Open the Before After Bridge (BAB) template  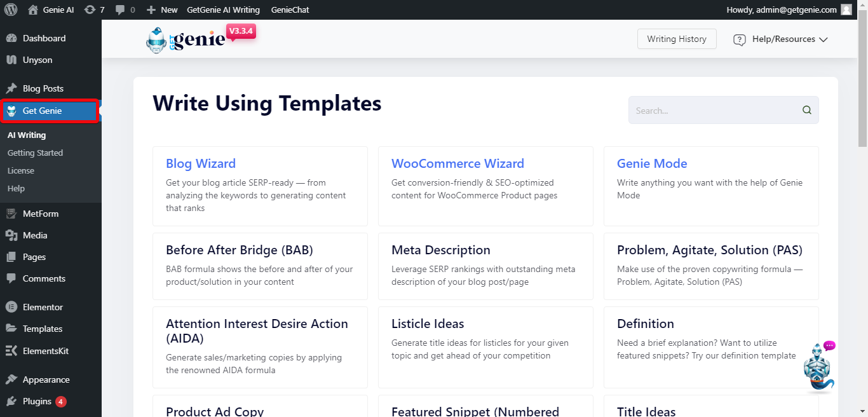[x=260, y=266]
